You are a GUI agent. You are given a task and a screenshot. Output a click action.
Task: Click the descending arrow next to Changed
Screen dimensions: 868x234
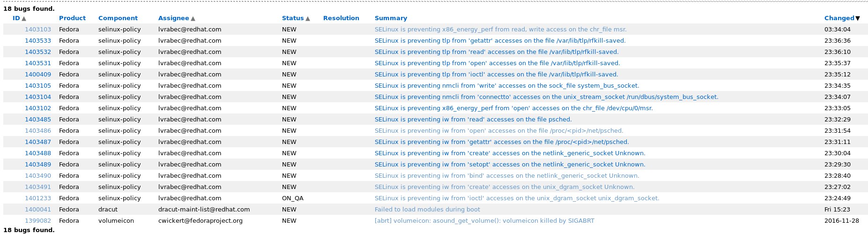858,18
